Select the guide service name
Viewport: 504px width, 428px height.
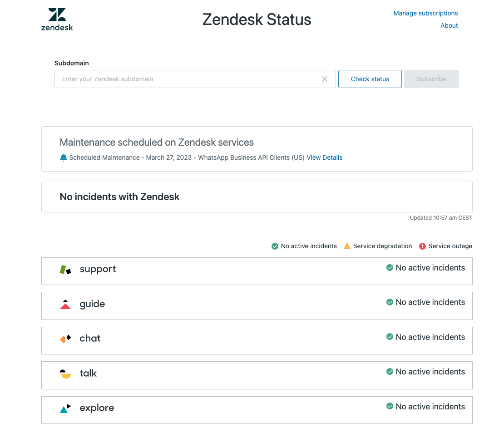pos(92,304)
